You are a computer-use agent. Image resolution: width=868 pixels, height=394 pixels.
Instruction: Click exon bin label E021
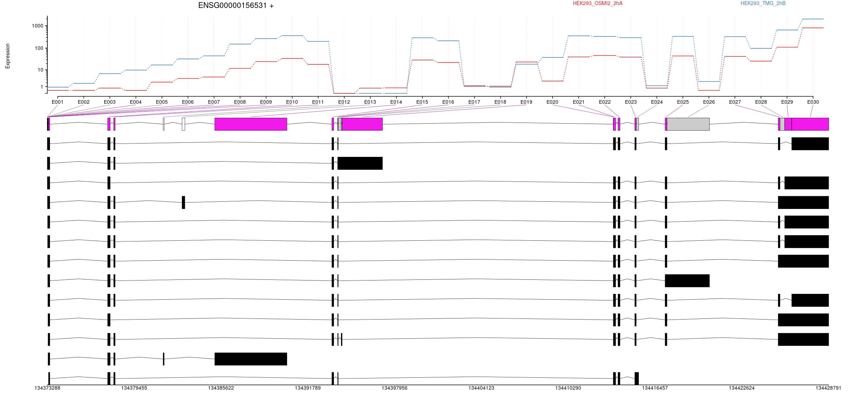pyautogui.click(x=579, y=102)
